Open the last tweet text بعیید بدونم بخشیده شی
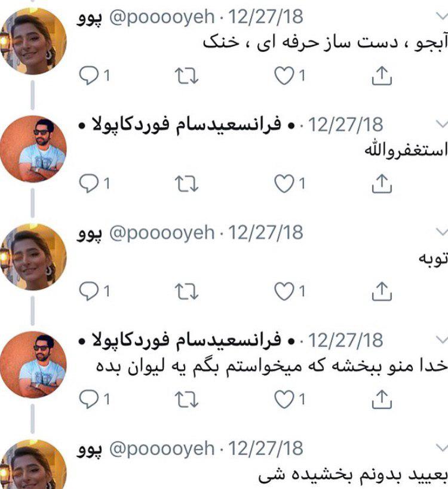The width and height of the screenshot is (448, 489). (x=352, y=475)
